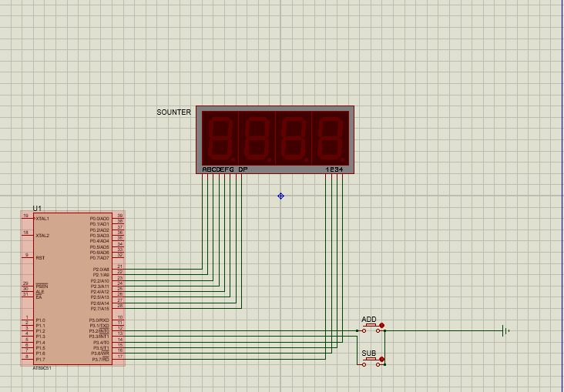Click pin number 39 on U1
This screenshot has width=564, height=392.
(120, 216)
